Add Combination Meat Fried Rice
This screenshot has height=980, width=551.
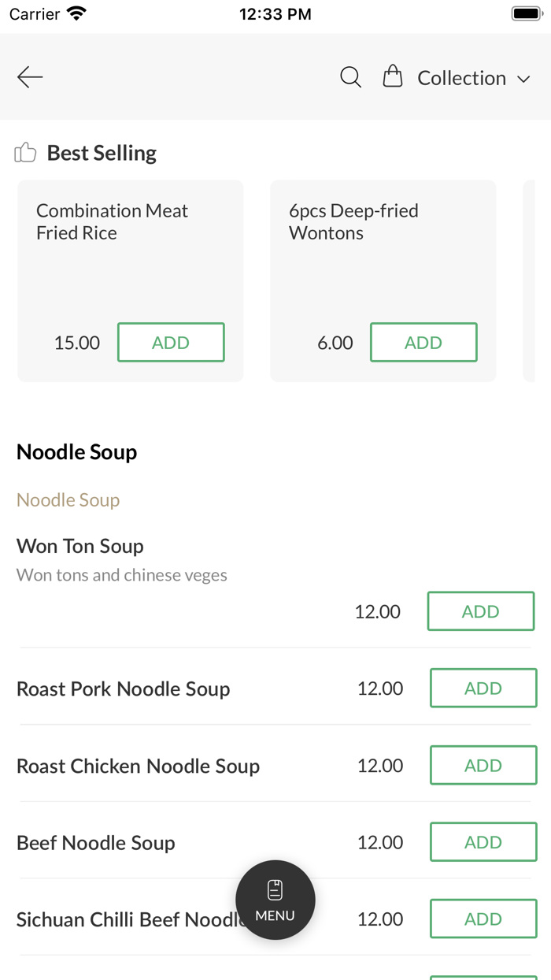tap(171, 343)
